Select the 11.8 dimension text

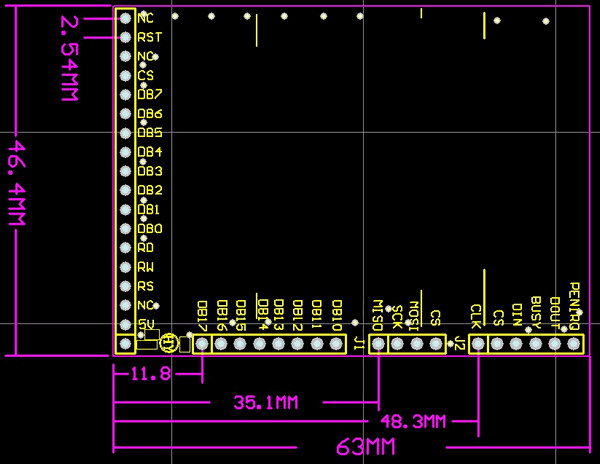pos(151,374)
